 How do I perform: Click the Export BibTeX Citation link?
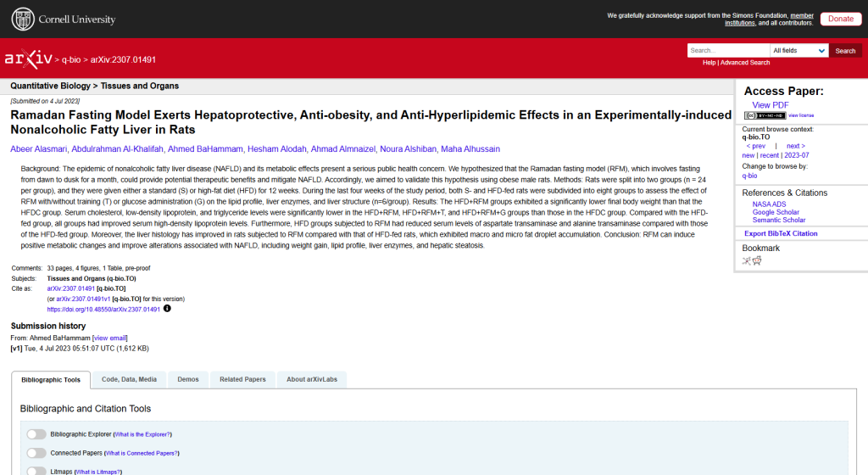(781, 233)
